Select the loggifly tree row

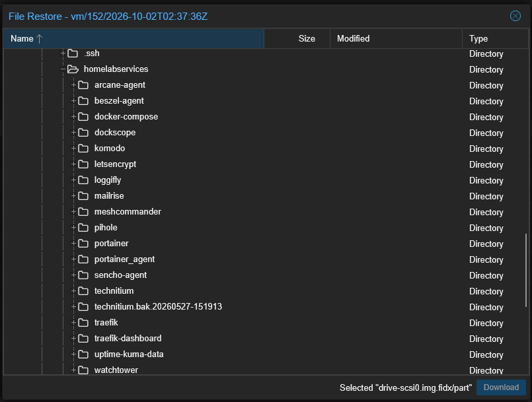[x=266, y=180]
